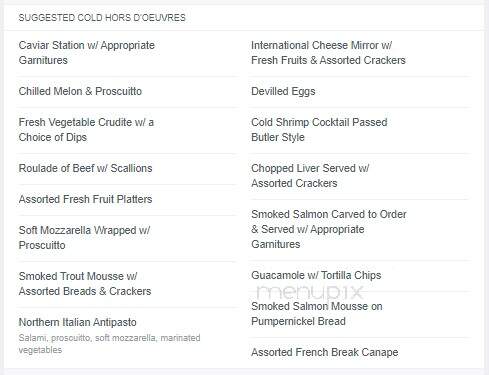
Task: Select Fresh Vegetable Crudite w/ Choice of Dips
Action: 86,130
